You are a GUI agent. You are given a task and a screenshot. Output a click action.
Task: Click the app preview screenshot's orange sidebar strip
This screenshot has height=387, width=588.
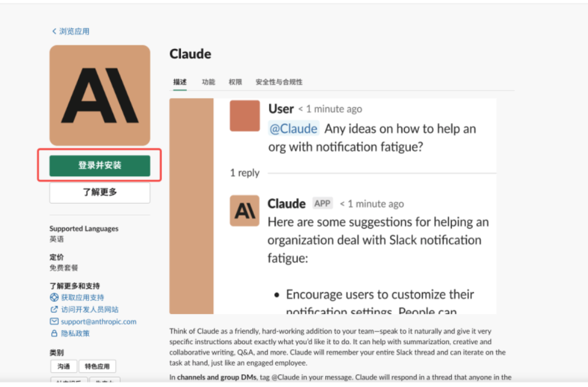point(191,206)
